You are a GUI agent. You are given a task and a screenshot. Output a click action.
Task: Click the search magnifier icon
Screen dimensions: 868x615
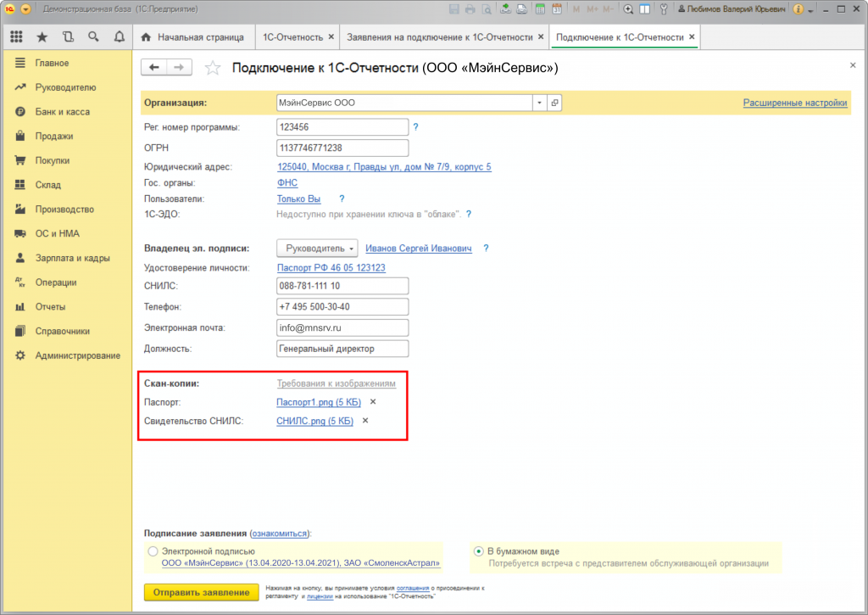93,37
